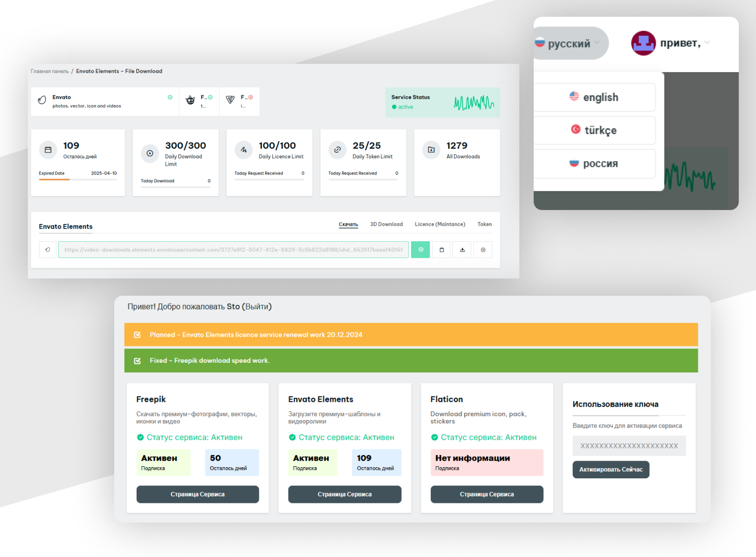Click the calendar icon for days remaining
Viewport: 756px width, 557px height.
tap(48, 150)
